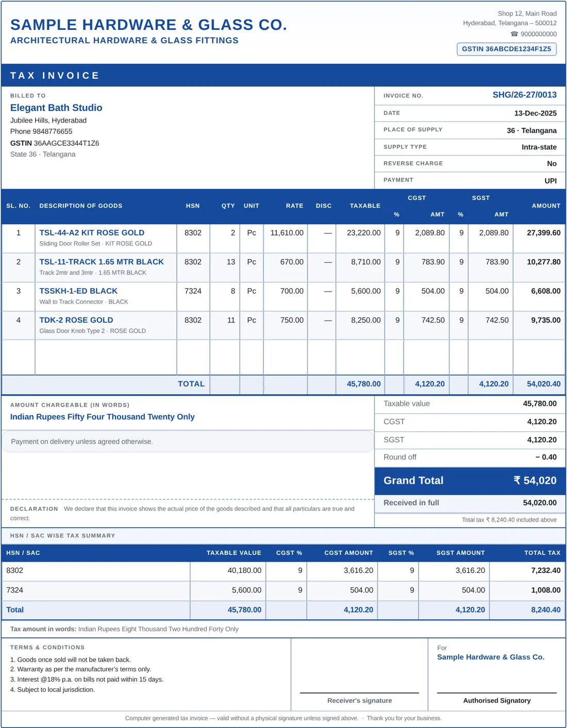Click the ARCHITECTURAL HARDWARE & GLASS FITTINGS tagline
The width and height of the screenshot is (567, 728).
(x=124, y=40)
